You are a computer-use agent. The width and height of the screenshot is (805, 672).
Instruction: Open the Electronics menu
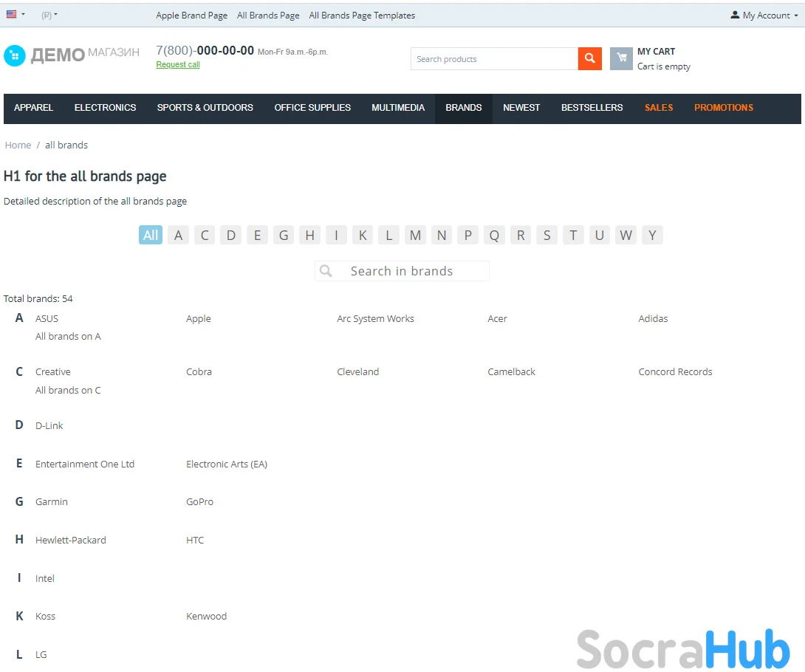pos(106,108)
